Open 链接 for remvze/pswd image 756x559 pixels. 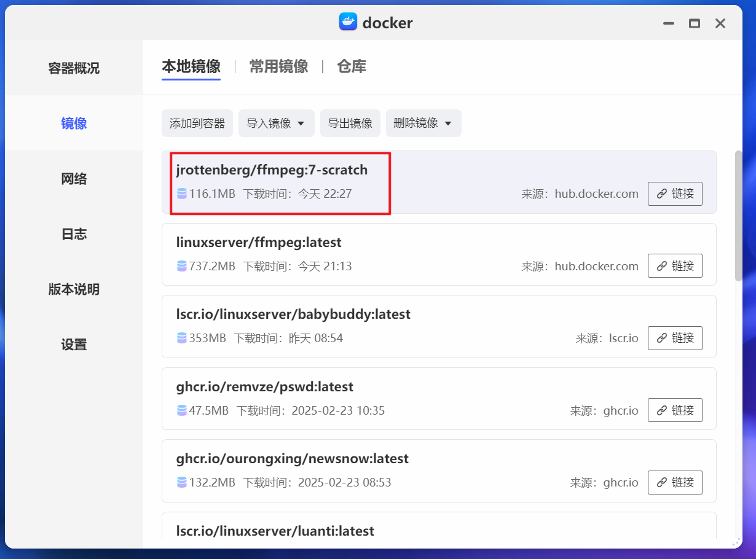675,410
